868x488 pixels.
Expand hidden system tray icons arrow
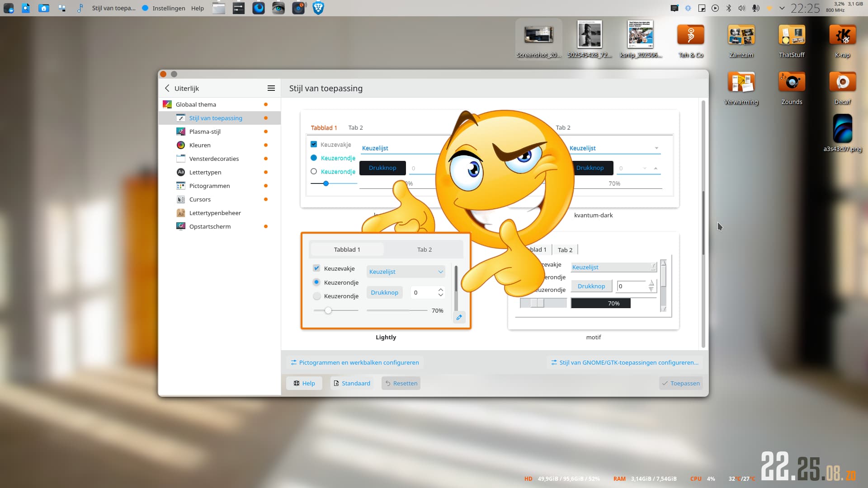tap(782, 8)
